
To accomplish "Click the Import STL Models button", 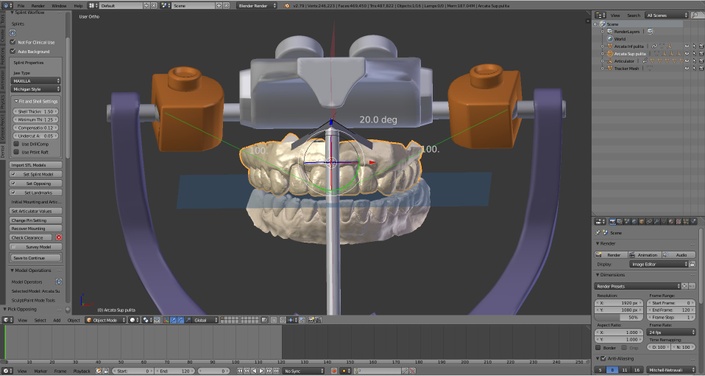I will (x=36, y=165).
